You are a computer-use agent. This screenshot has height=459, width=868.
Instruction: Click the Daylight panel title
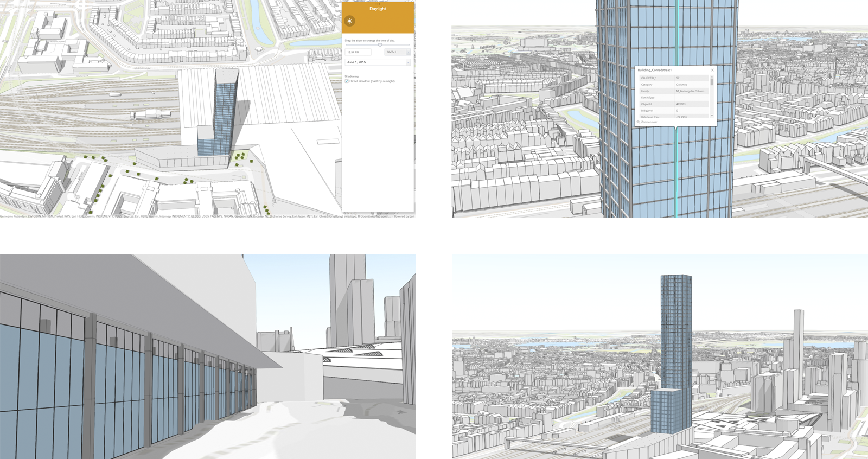pyautogui.click(x=378, y=9)
